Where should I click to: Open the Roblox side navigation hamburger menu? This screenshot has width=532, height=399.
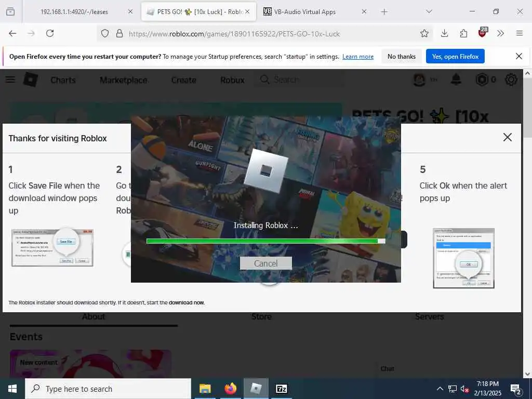pos(10,79)
